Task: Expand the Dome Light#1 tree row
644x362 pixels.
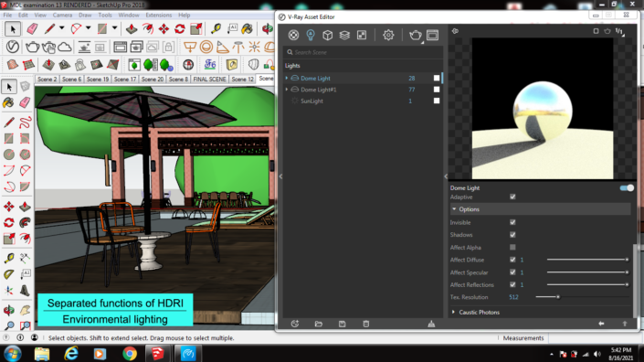Action: (x=287, y=90)
